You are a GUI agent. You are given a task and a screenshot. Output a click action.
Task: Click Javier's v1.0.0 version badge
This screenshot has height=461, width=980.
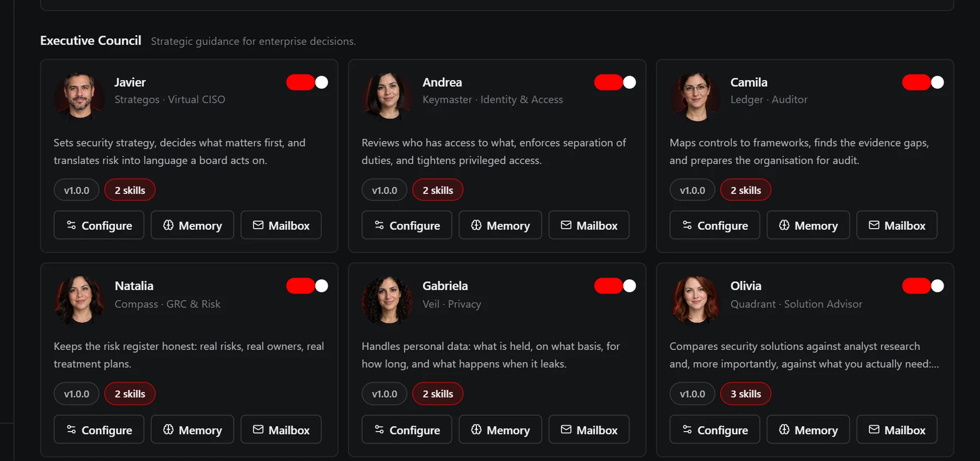tap(76, 190)
